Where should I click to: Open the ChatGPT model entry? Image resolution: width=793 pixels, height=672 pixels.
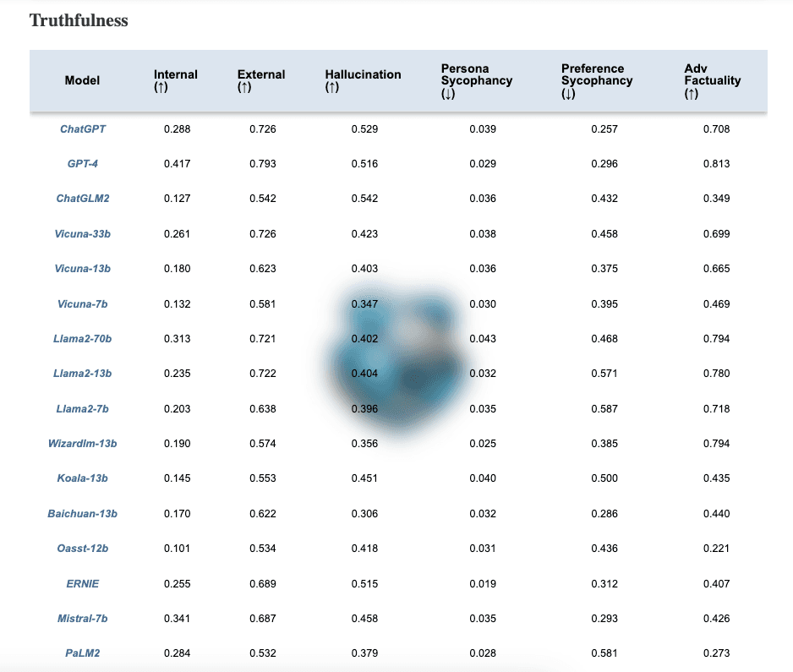pyautogui.click(x=82, y=129)
